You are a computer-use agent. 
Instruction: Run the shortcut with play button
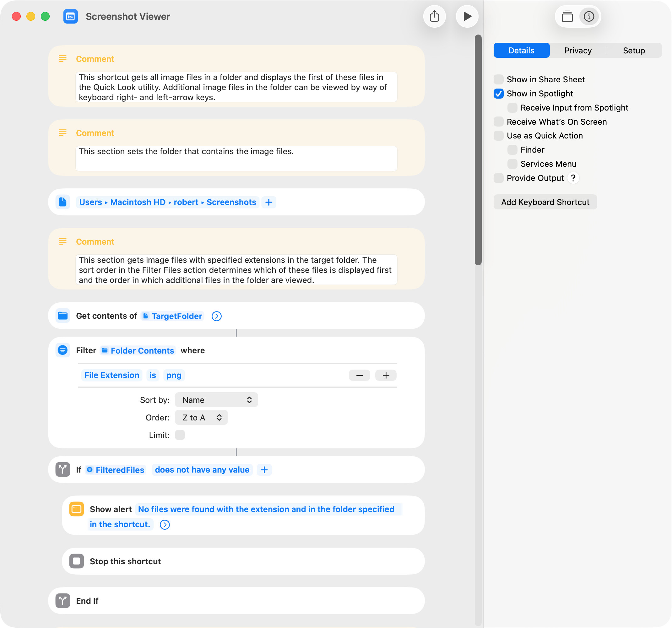467,16
